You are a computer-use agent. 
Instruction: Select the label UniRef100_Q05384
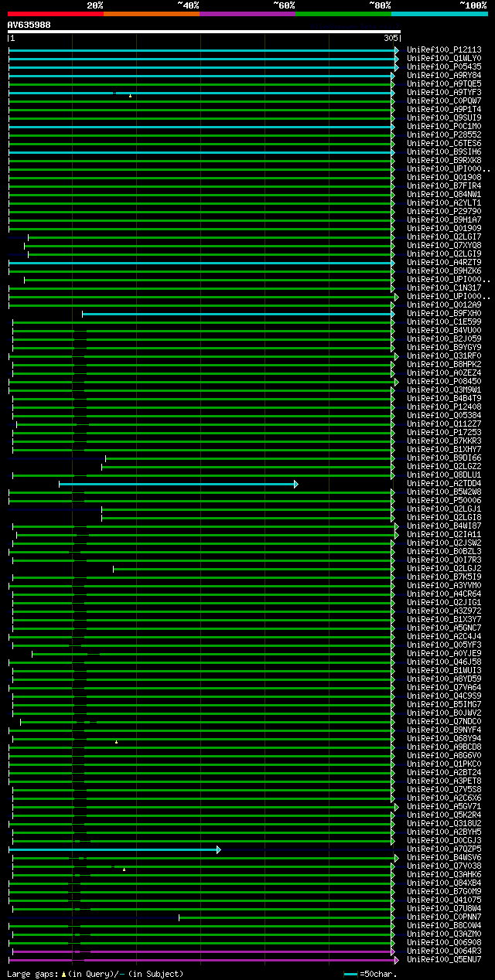tap(444, 415)
